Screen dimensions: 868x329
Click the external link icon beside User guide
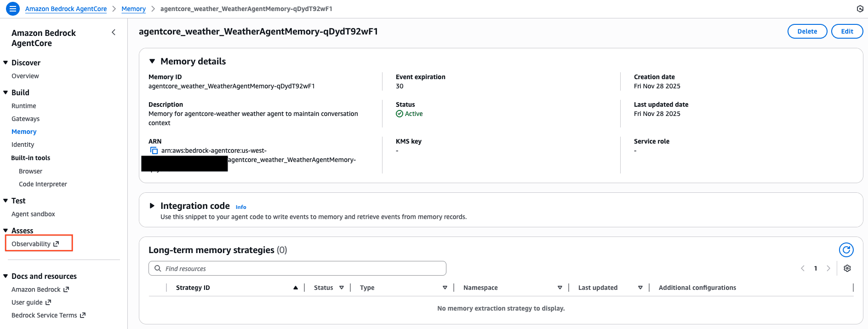(x=48, y=302)
